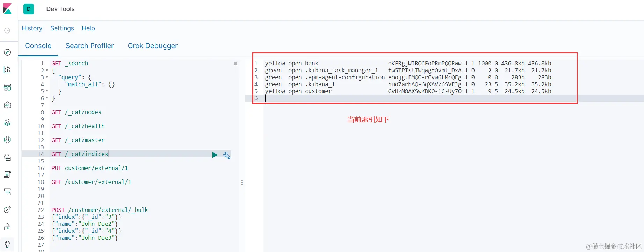This screenshot has height=252, width=644.
Task: Toggle the fold arrow at line 6
Action: coord(47,98)
